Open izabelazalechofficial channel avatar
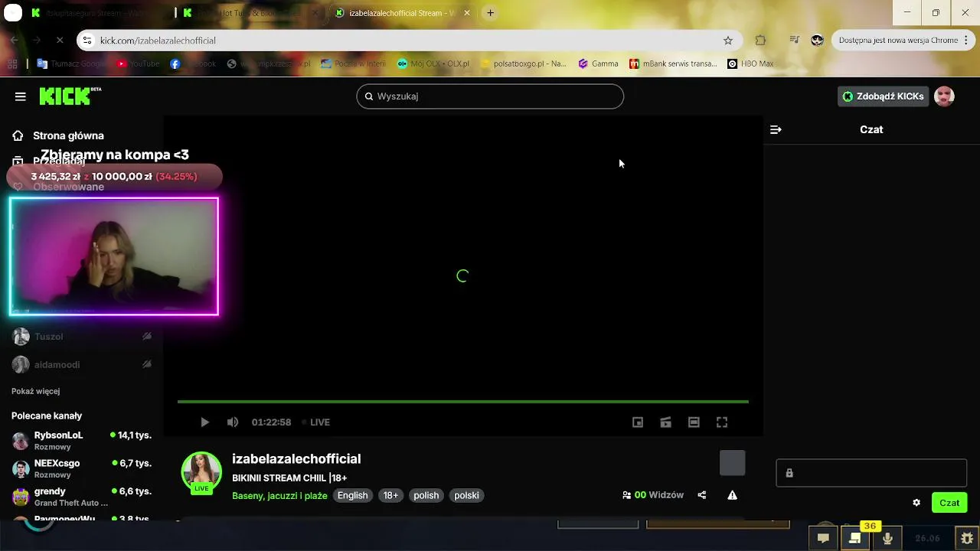Viewport: 980px width, 551px height. click(201, 472)
